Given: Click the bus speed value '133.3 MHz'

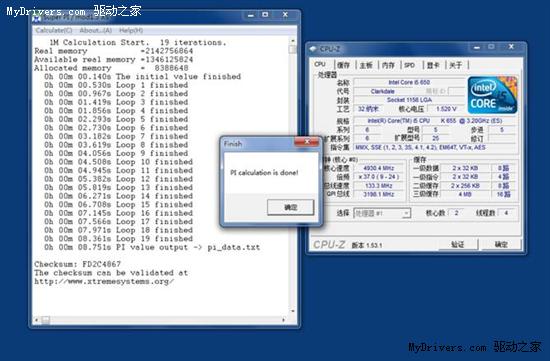Looking at the screenshot, I should tap(379, 186).
